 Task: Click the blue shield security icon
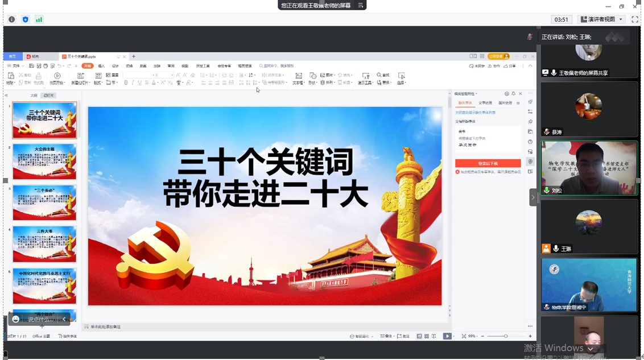click(x=26, y=19)
